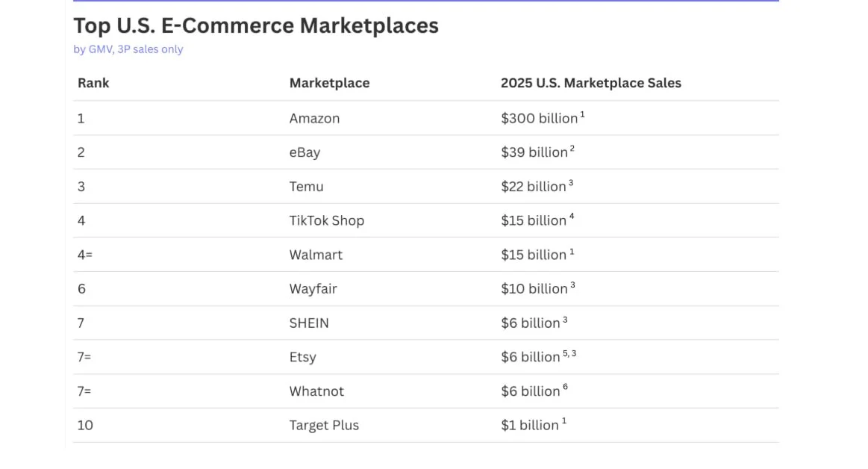The width and height of the screenshot is (868, 469).
Task: Click the Walmart marketplace name
Action: coord(316,255)
